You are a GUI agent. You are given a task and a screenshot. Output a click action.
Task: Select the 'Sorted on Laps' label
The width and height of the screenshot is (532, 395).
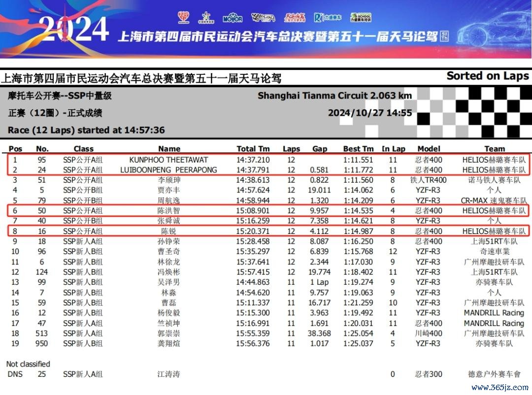pos(488,76)
